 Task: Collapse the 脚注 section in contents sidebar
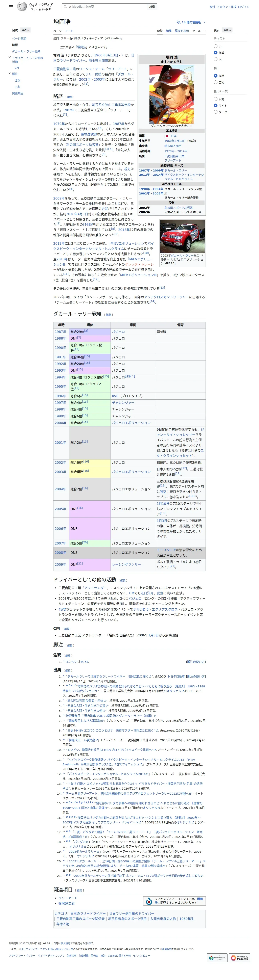(x=9, y=73)
